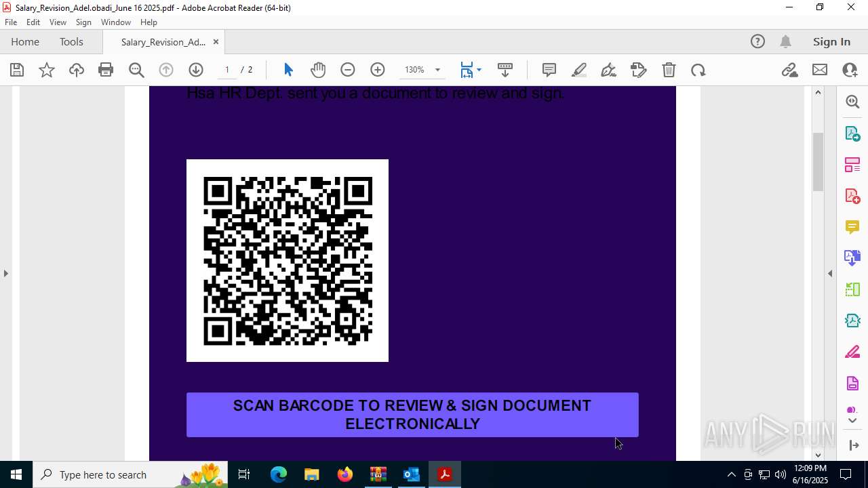This screenshot has width=868, height=488.
Task: Open the Fill and Sign form tool
Action: tap(639, 70)
